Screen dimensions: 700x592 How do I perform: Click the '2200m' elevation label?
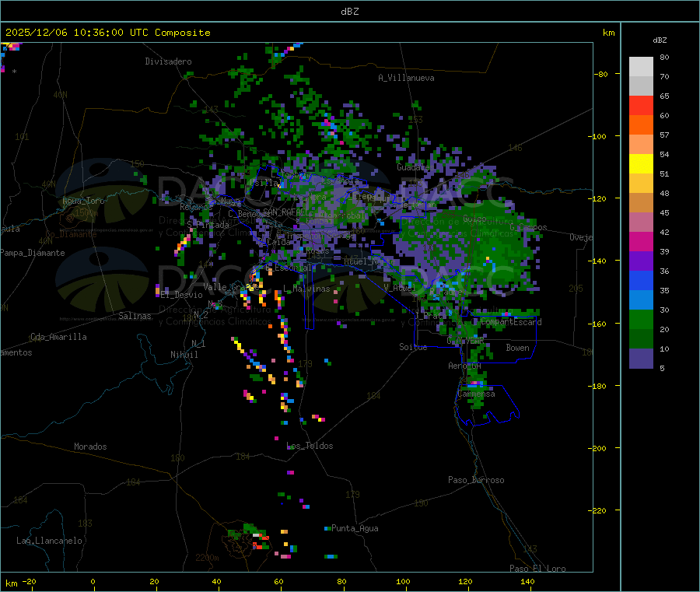pyautogui.click(x=207, y=558)
